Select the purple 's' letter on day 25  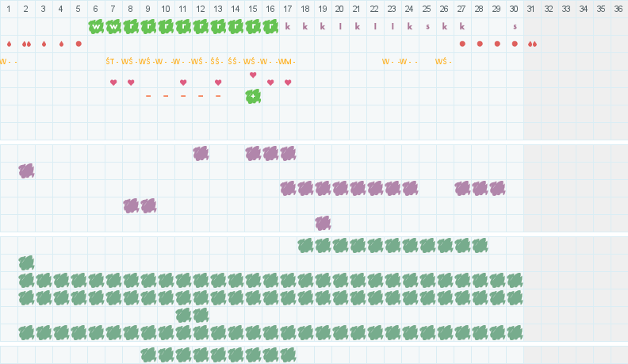[x=427, y=26]
